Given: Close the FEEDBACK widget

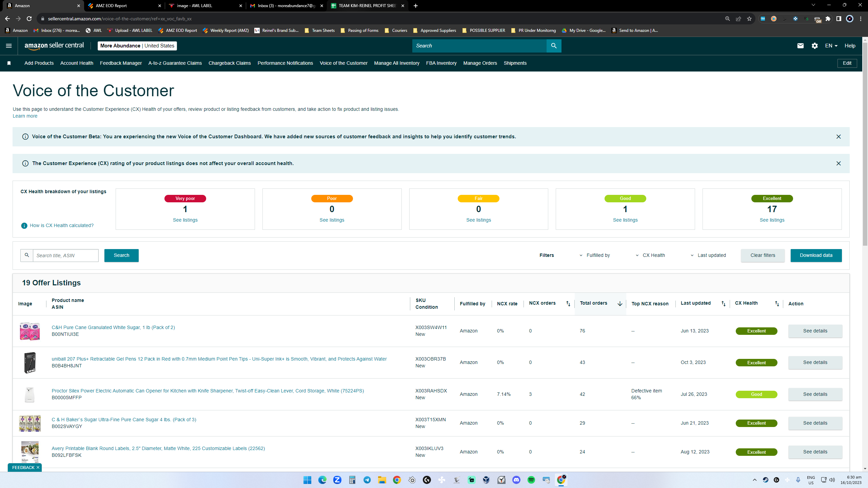Looking at the screenshot, I should [x=38, y=467].
